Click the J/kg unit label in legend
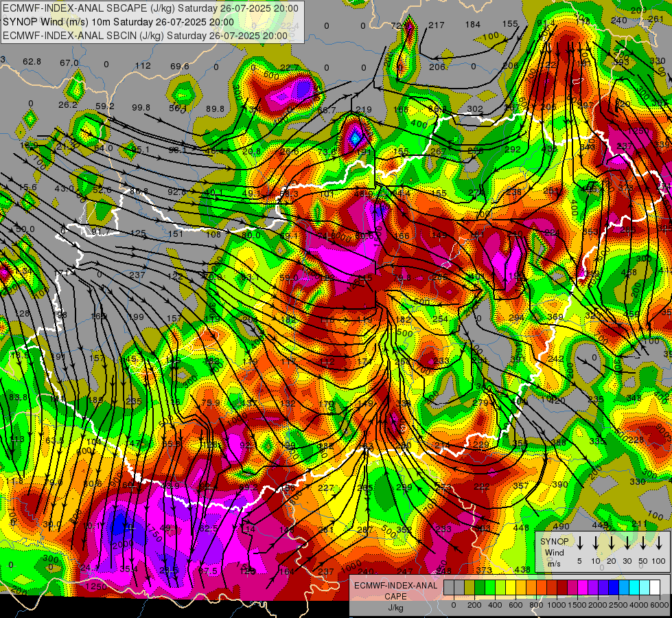Screen dimensions: 672x618 [395, 608]
